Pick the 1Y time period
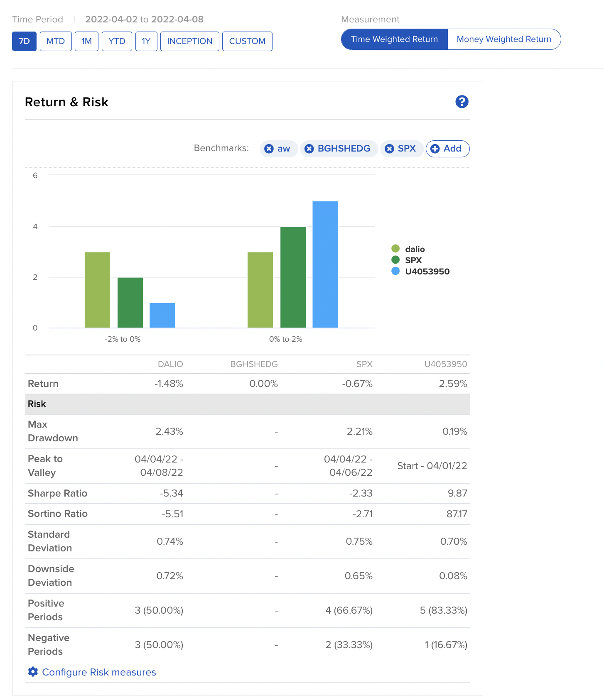Image resolution: width=604 pixels, height=700 pixels. point(146,42)
